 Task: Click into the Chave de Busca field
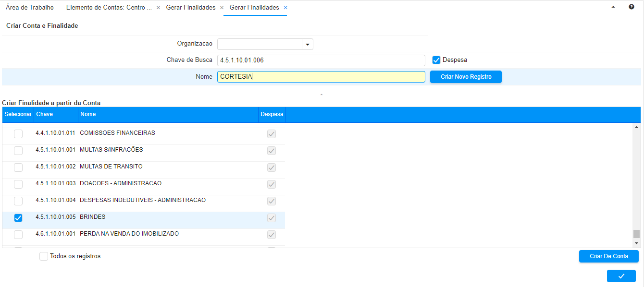pyautogui.click(x=321, y=60)
